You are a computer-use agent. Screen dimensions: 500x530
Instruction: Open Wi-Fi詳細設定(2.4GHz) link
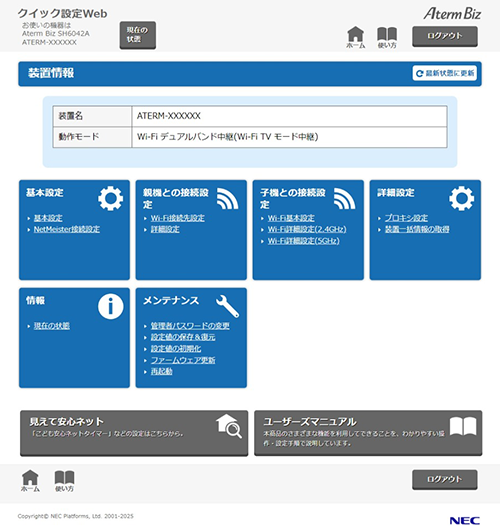tap(307, 229)
